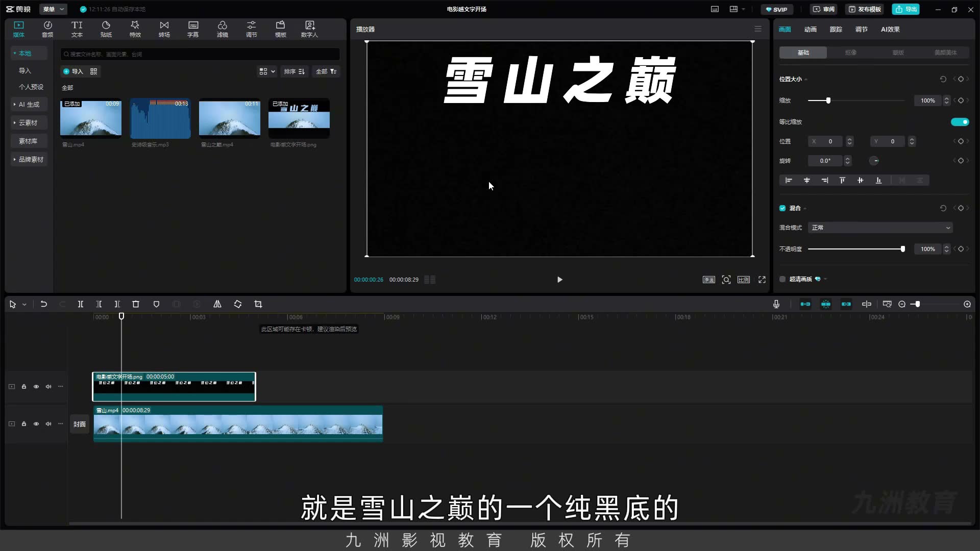
Task: Click the 审阅 review button
Action: [x=824, y=9]
